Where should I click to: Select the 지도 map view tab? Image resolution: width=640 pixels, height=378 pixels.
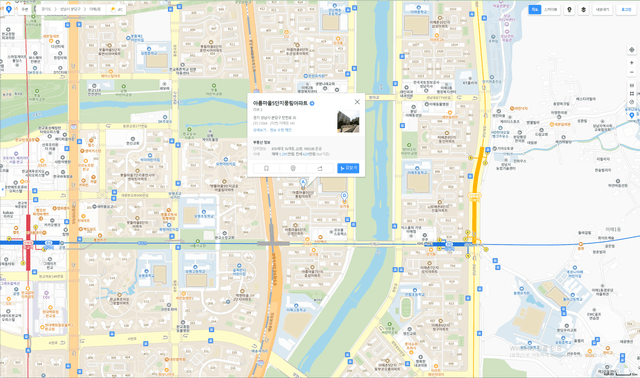(x=535, y=9)
